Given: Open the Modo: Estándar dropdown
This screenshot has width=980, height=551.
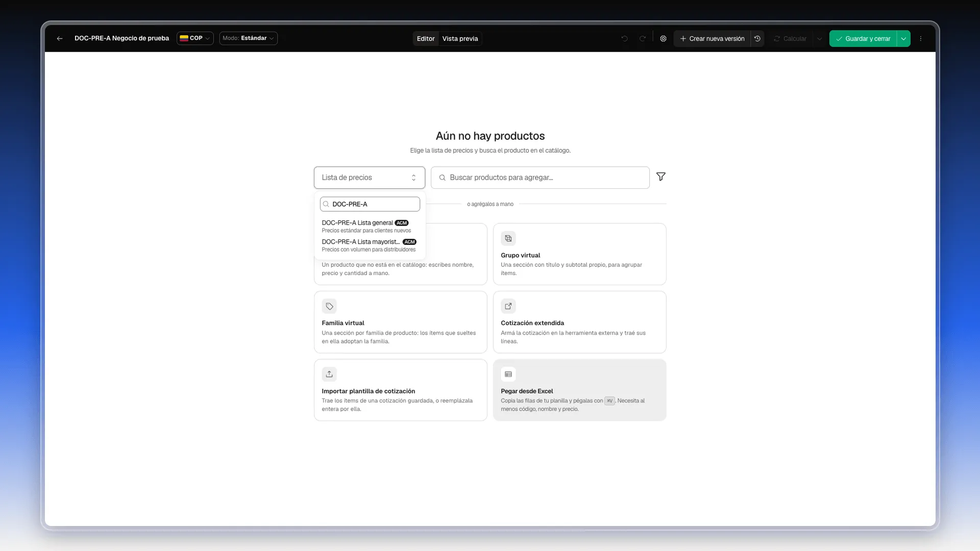Looking at the screenshot, I should pos(249,38).
